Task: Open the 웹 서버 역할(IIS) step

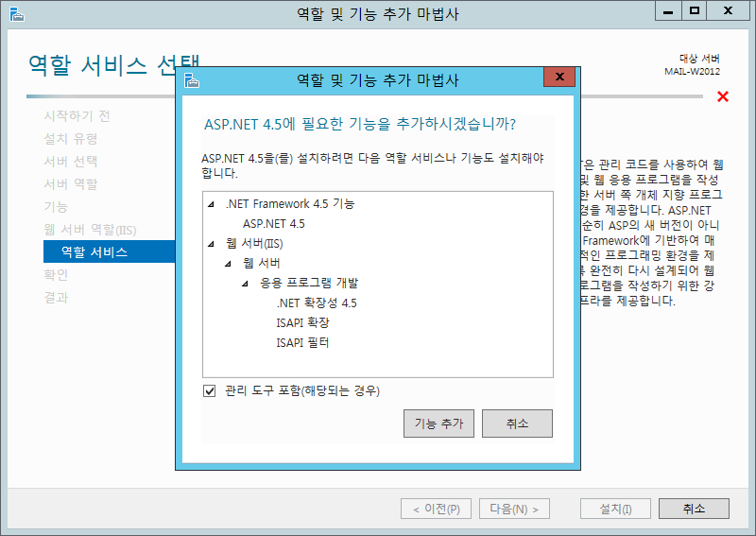Action: [90, 230]
